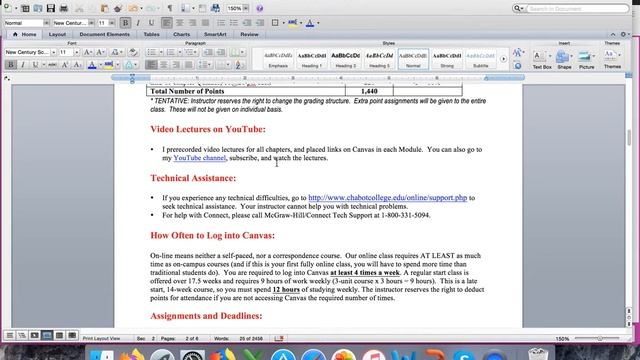640x360 pixels.
Task: Expand the bulleted list options arrow
Action: [x=161, y=52]
